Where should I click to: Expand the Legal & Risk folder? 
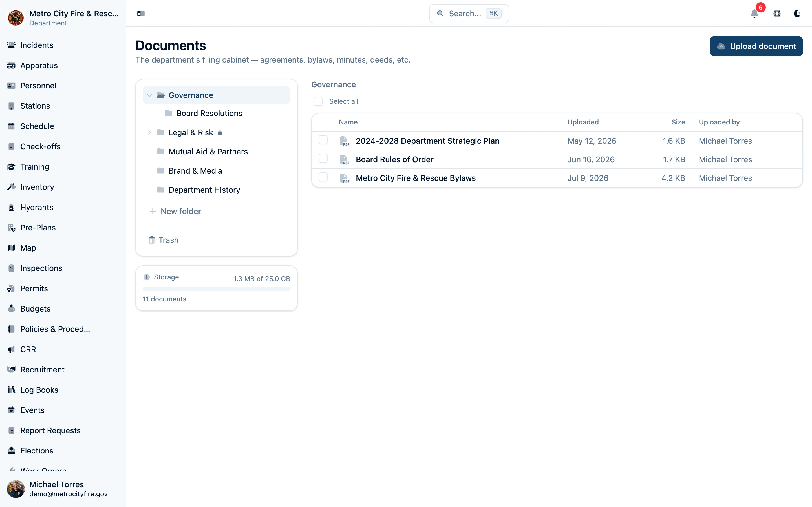[x=150, y=132]
